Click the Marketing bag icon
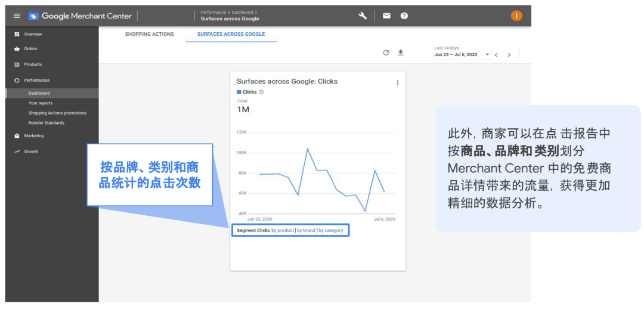The width and height of the screenshot is (644, 319). tap(17, 135)
